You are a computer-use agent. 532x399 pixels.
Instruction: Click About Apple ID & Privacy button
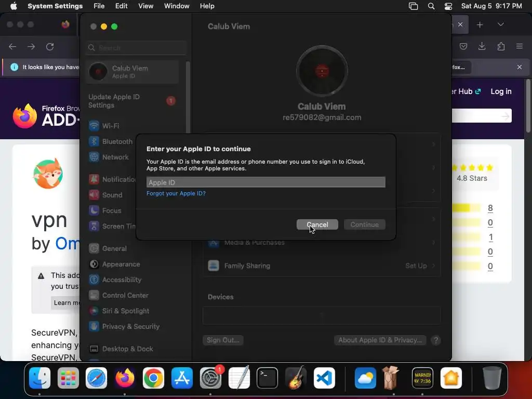coord(380,340)
